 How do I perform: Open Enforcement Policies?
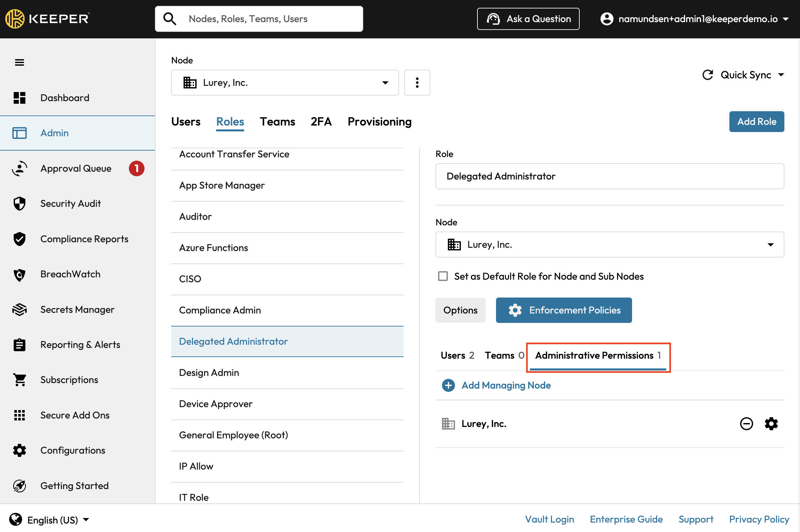tap(563, 310)
